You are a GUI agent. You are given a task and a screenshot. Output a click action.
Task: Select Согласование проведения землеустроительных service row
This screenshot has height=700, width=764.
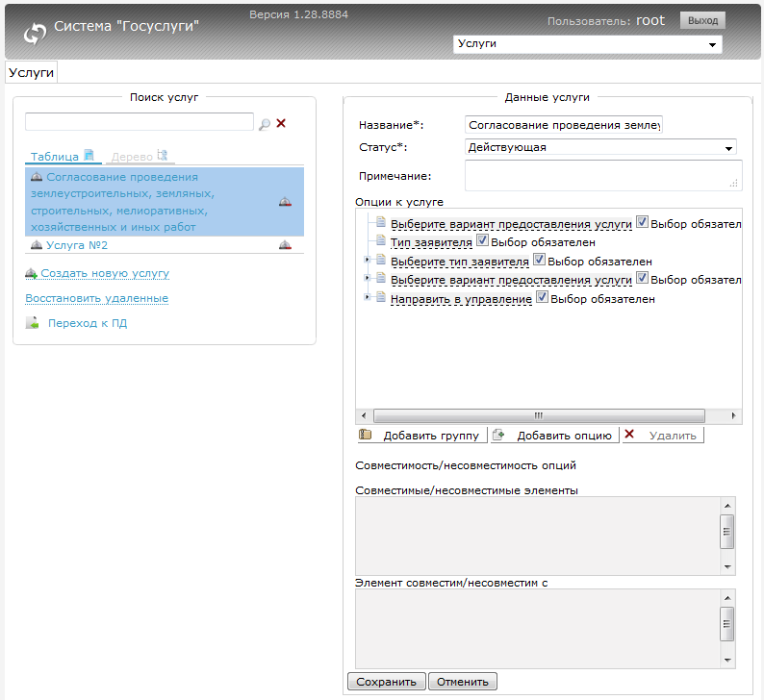165,202
